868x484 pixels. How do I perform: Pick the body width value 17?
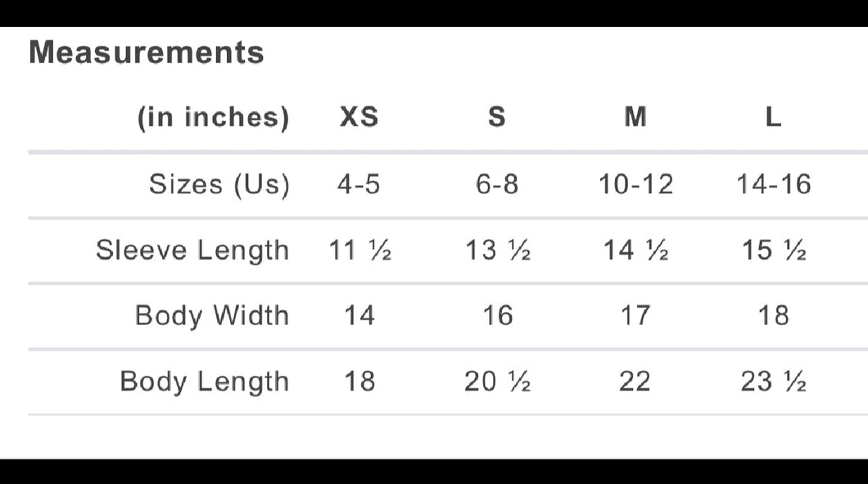coord(635,315)
